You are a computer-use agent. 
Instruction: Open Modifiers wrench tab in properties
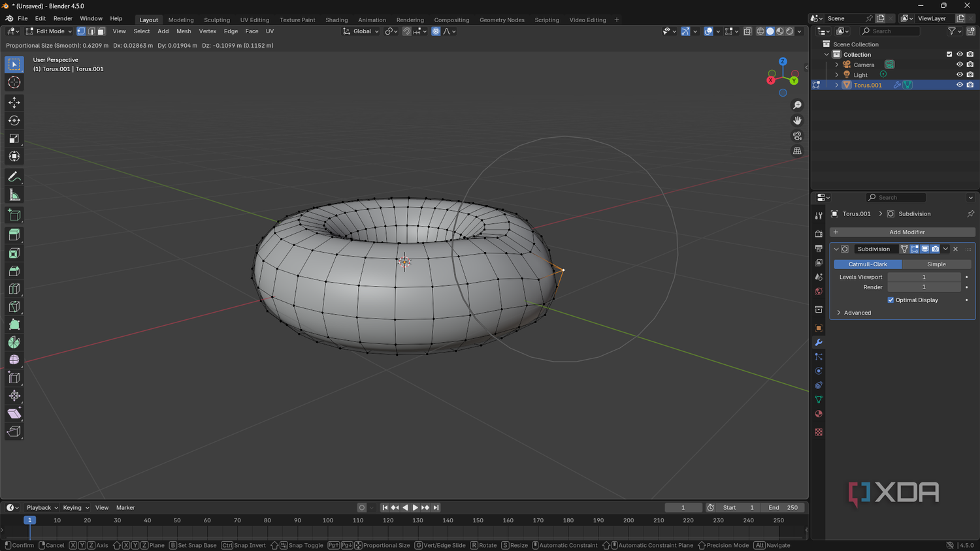click(x=819, y=342)
